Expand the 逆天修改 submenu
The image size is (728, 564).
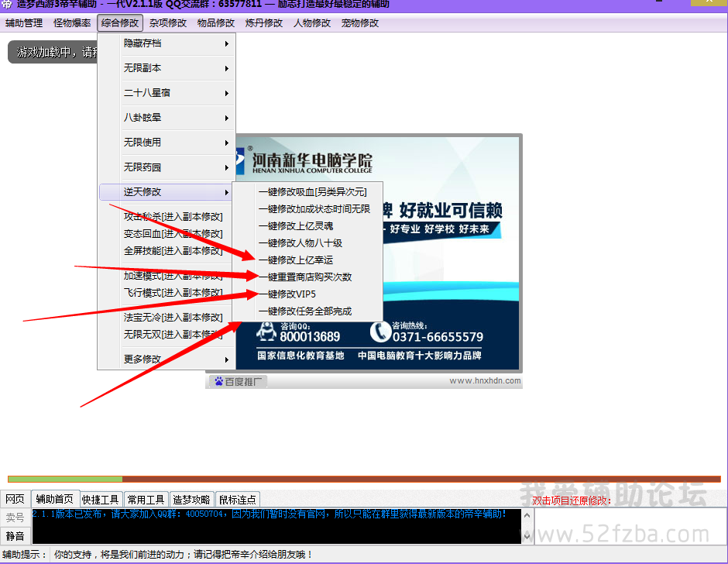click(167, 192)
